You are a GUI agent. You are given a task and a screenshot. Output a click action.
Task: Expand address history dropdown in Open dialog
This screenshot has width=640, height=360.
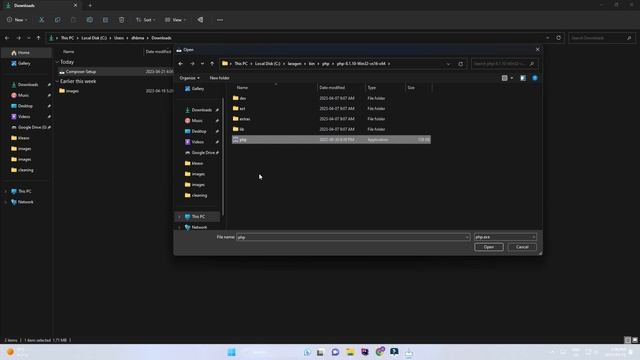click(448, 64)
